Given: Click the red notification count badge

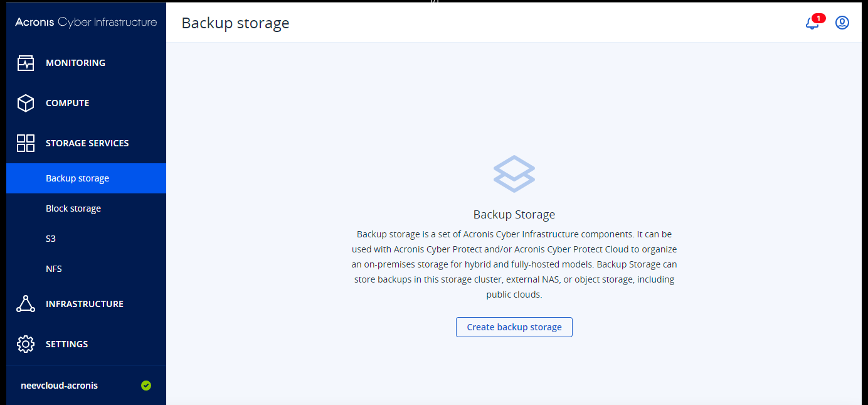Looking at the screenshot, I should point(818,18).
